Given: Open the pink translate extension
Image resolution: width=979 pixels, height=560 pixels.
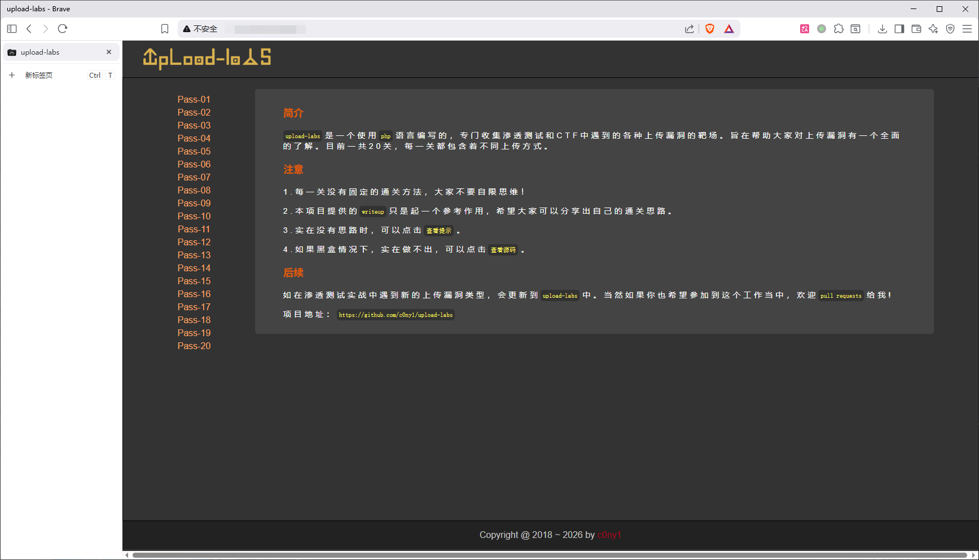Looking at the screenshot, I should 805,29.
